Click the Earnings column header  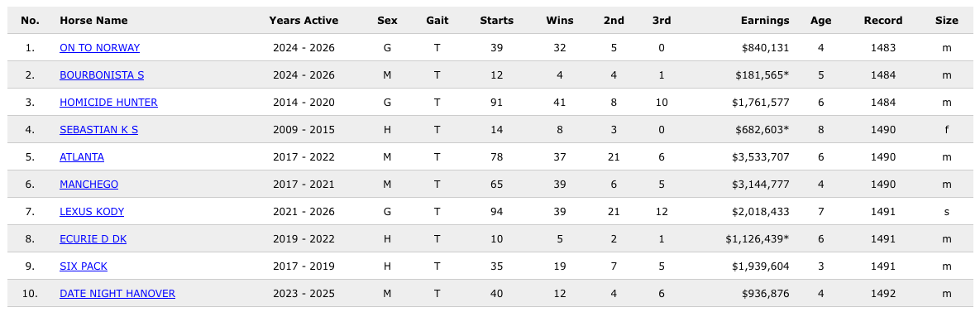[x=765, y=21]
